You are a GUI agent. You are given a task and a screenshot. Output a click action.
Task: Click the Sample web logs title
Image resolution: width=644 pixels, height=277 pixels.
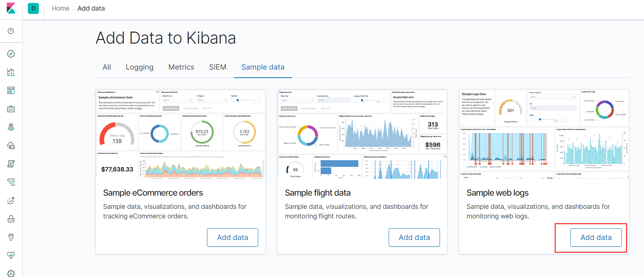[x=497, y=193]
